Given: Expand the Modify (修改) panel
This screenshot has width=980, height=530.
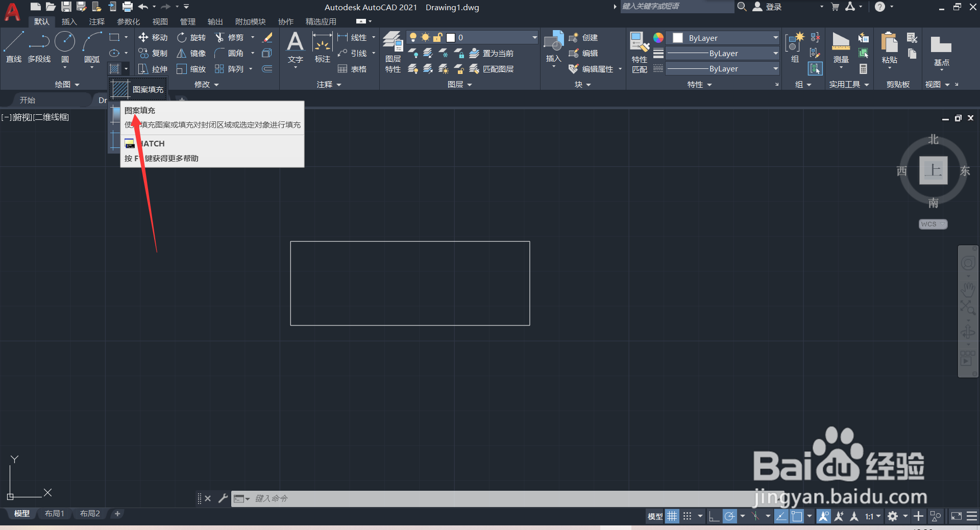Looking at the screenshot, I should click(x=206, y=84).
